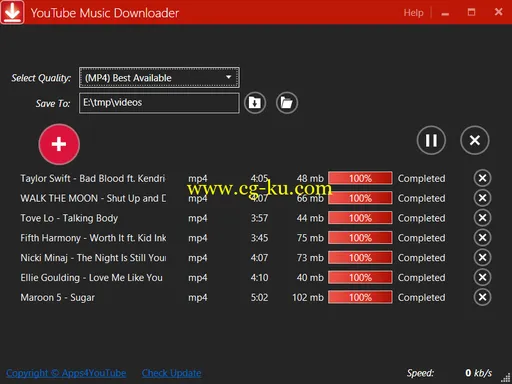The image size is (512, 384).
Task: Cancel all downloads with the large X button
Action: [475, 140]
